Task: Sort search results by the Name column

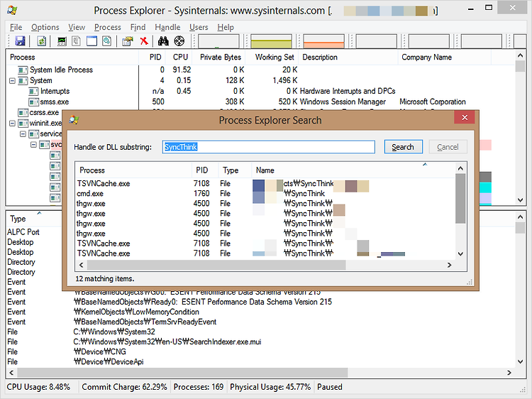Action: pos(353,170)
